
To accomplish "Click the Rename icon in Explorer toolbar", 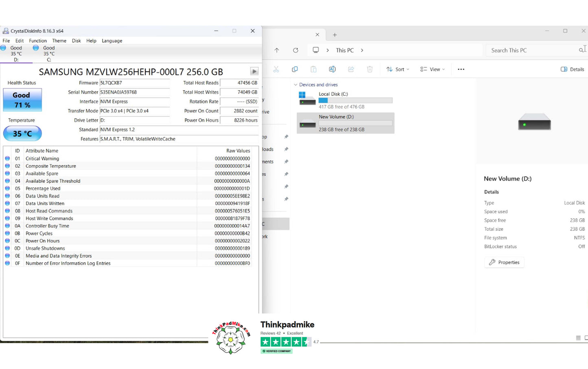I will [332, 69].
